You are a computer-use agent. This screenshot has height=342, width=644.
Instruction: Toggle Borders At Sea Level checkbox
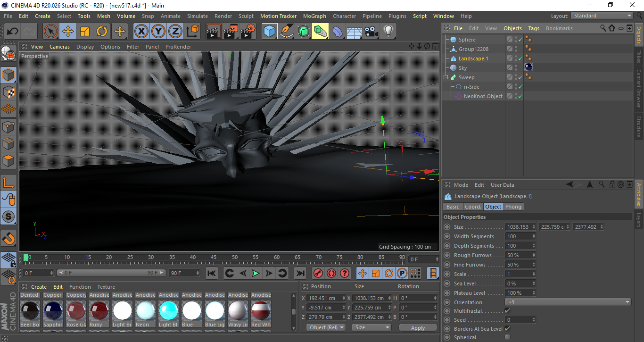pyautogui.click(x=507, y=328)
